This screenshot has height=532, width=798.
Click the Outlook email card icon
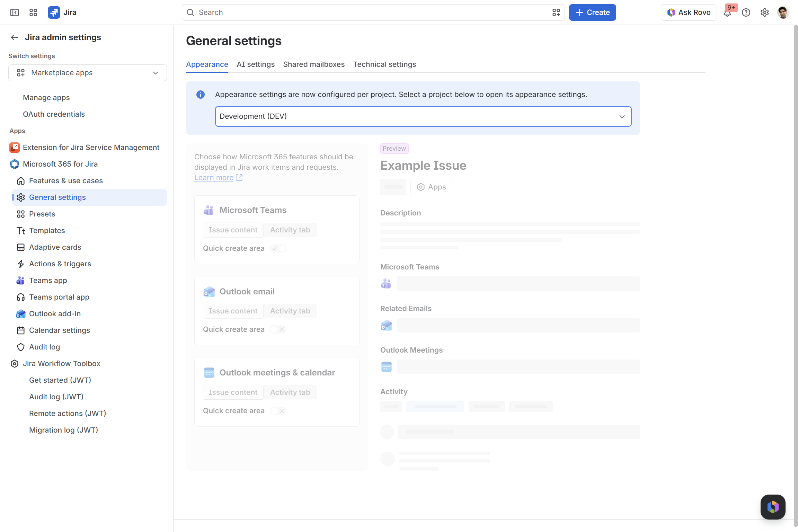pyautogui.click(x=209, y=292)
